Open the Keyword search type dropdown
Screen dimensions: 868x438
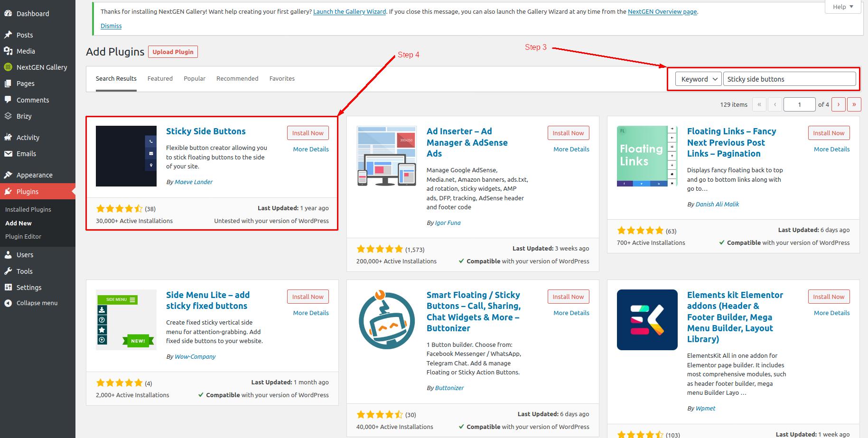(699, 79)
